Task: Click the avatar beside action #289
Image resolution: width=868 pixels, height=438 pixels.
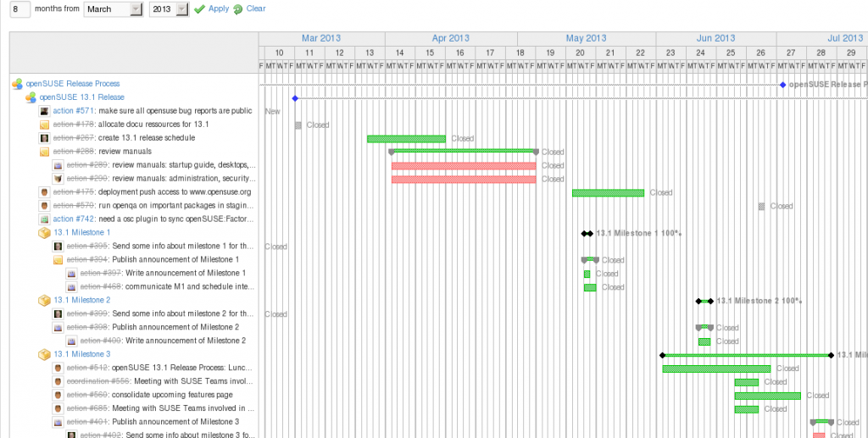Action: click(x=58, y=165)
